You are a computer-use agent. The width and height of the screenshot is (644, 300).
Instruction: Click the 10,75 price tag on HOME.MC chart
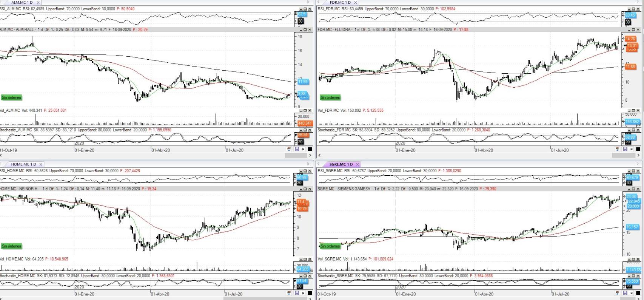tap(302, 209)
